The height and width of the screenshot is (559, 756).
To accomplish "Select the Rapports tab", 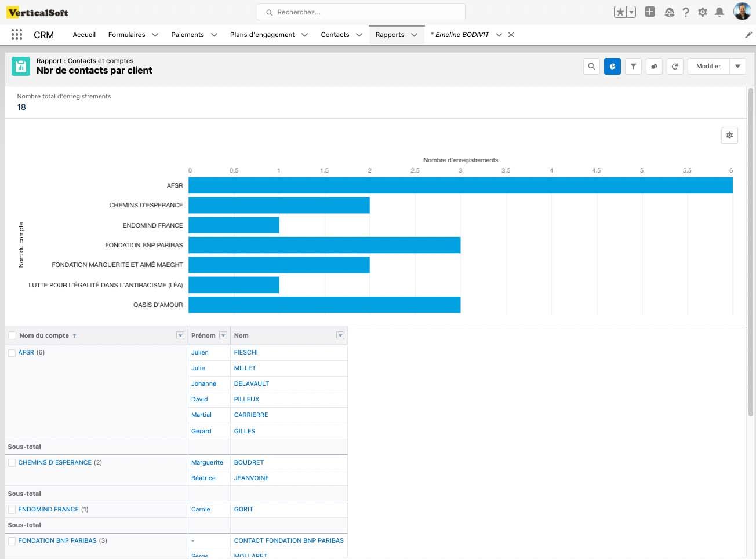I will click(x=390, y=35).
